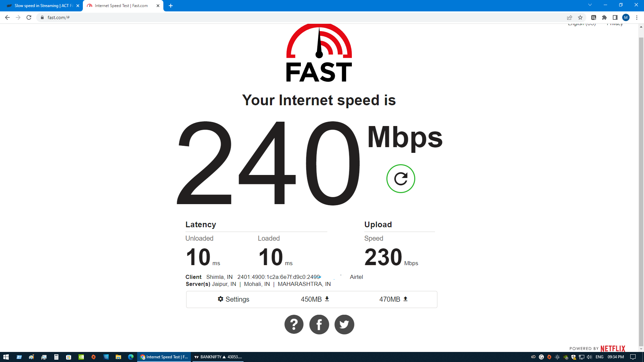644x362 pixels.
Task: Reload the page with the browser refresh button
Action: coord(29,17)
